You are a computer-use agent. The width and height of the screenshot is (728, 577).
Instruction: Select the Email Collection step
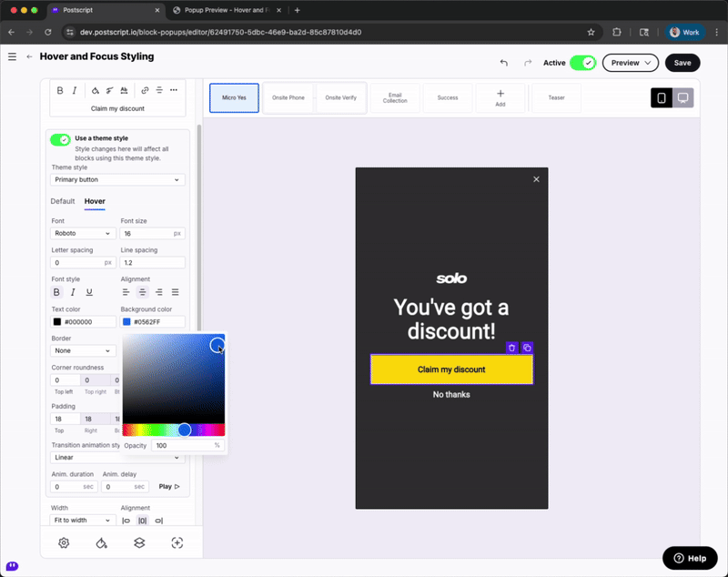point(395,98)
